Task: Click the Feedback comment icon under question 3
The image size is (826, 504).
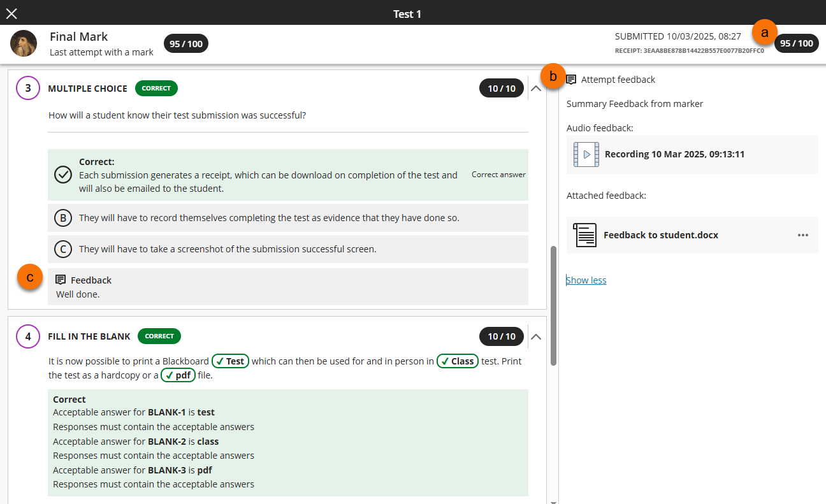Action: [61, 280]
